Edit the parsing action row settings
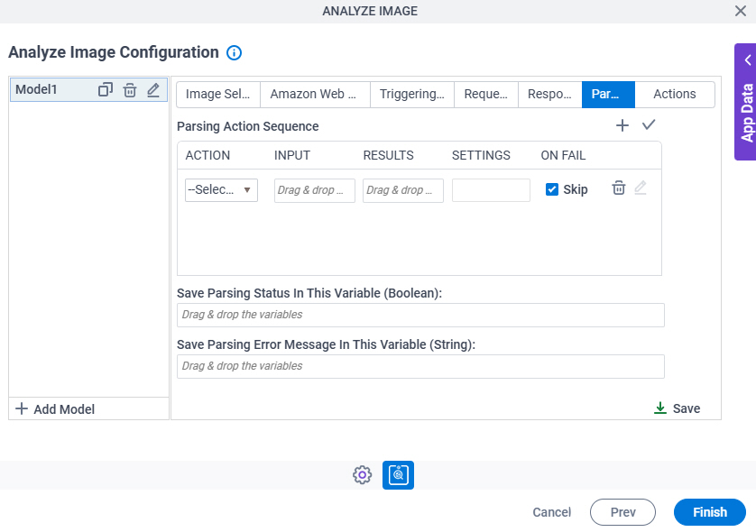The width and height of the screenshot is (756, 532). [x=641, y=188]
